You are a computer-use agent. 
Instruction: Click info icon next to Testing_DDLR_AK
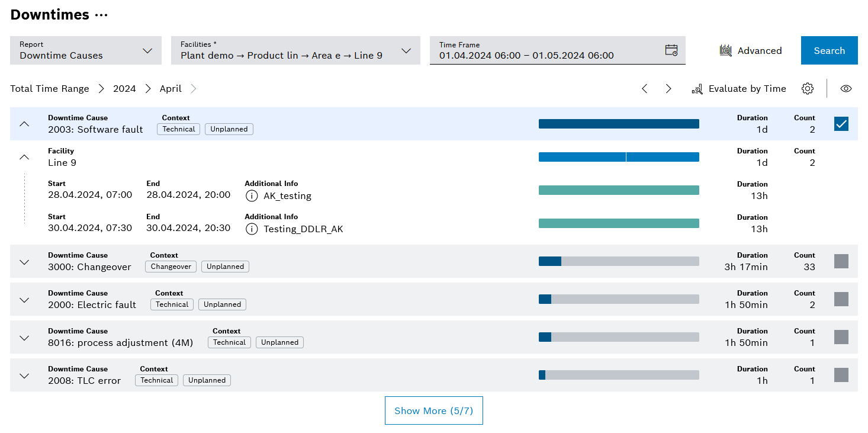252,229
